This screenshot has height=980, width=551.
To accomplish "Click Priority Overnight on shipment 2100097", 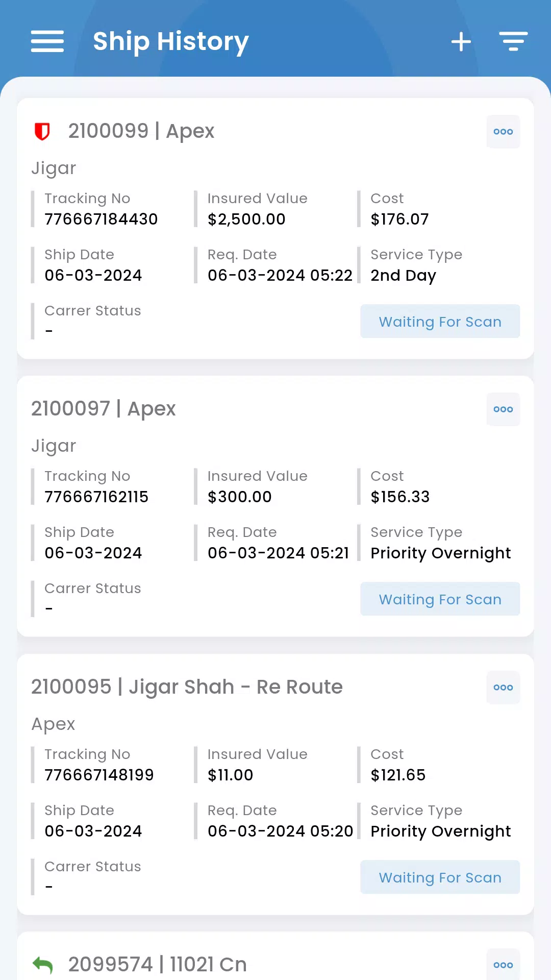I will 441,553.
